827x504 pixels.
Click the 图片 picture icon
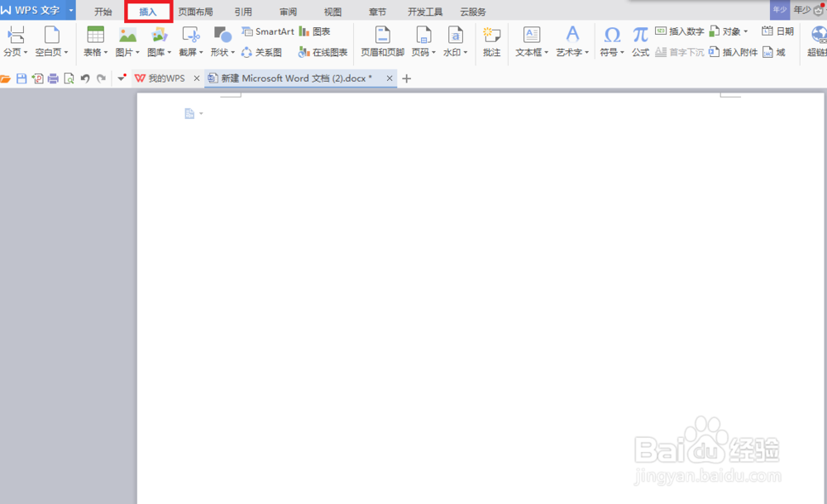point(127,35)
